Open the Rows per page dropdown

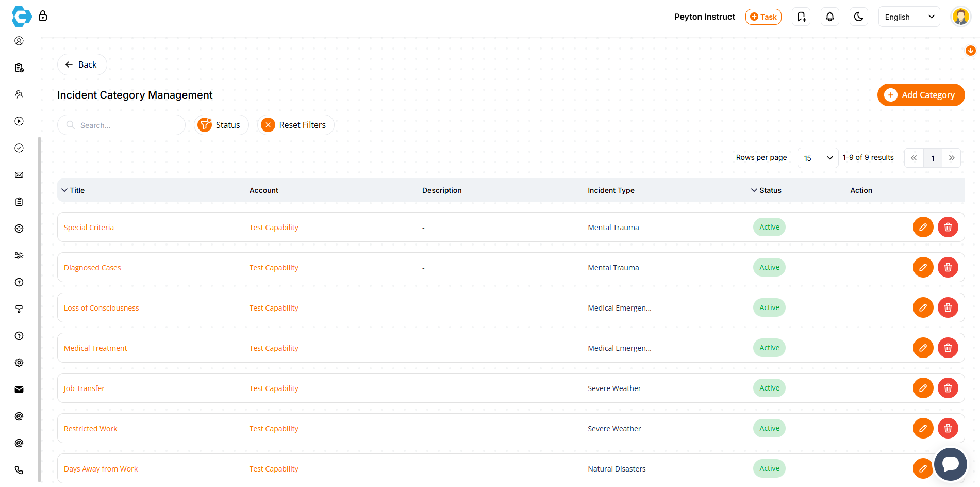818,157
